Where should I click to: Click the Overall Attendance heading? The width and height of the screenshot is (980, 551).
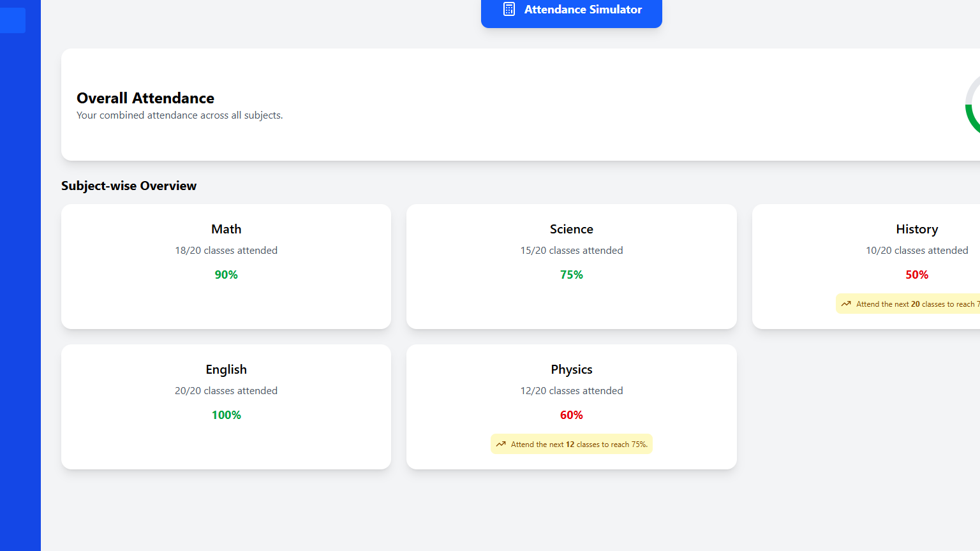tap(145, 98)
